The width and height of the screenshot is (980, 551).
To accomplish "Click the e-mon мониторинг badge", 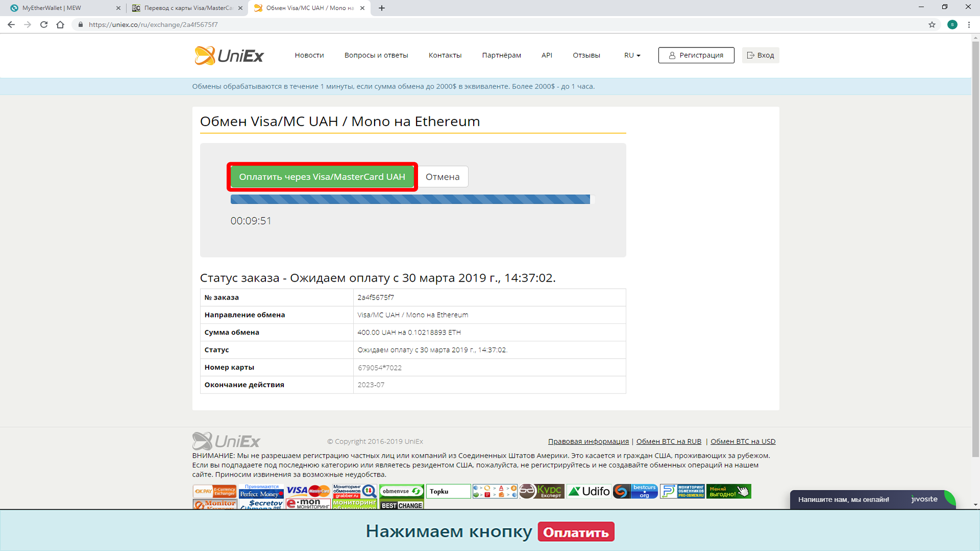I will [308, 504].
